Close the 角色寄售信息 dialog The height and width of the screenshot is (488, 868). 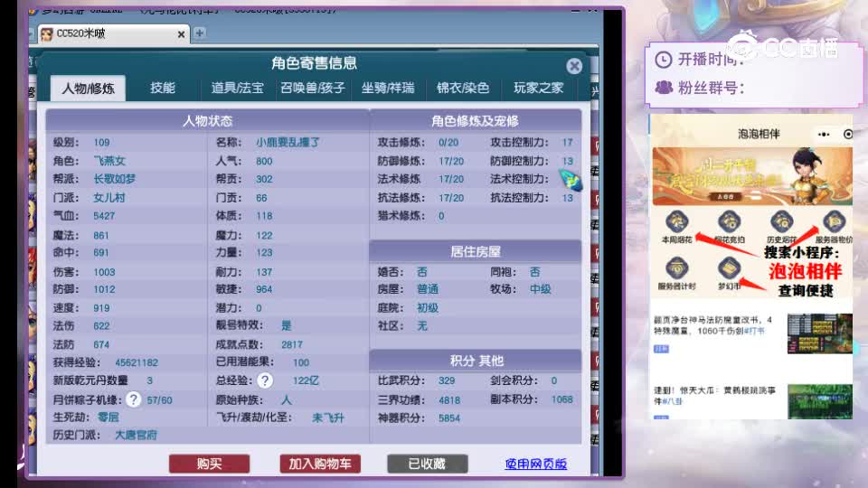coord(574,66)
